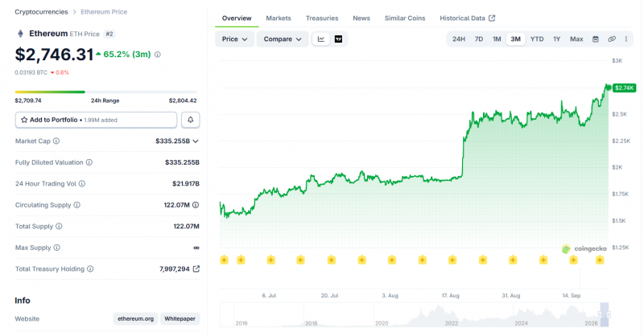Select the 7D time range
This screenshot has height=336, width=644.
(478, 39)
